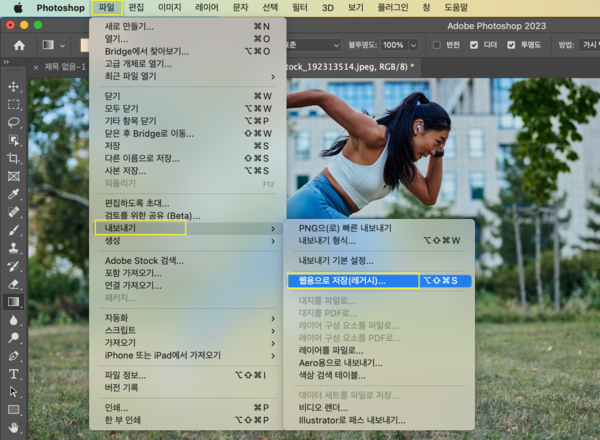Select the Dodge tool
The height and width of the screenshot is (440, 600).
(14, 337)
